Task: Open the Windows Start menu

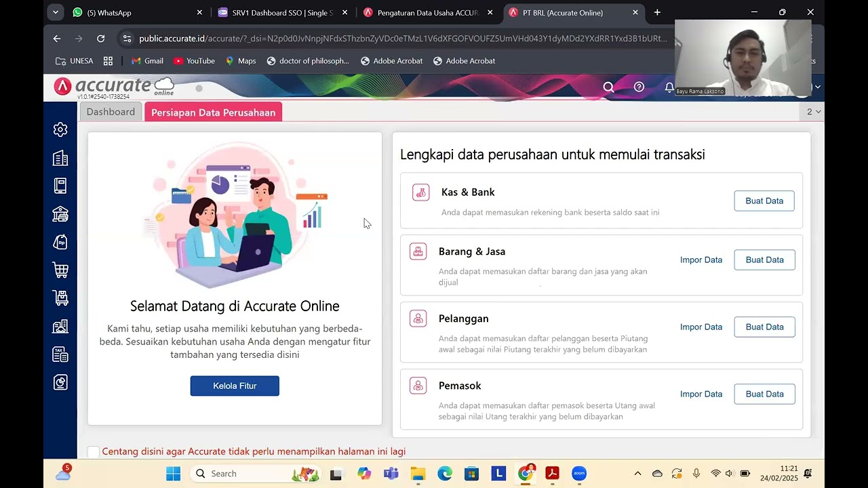Action: (x=173, y=474)
